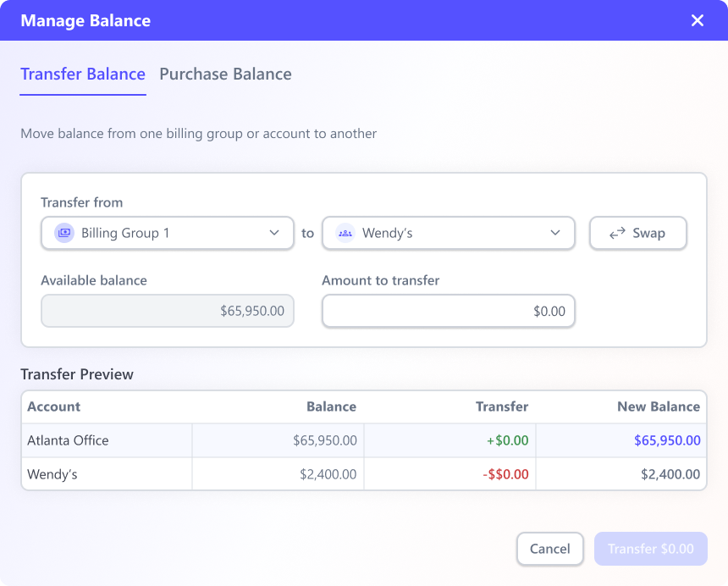Open the Wendy's destination dropdown
Screen dimensions: 728x586
(x=449, y=233)
